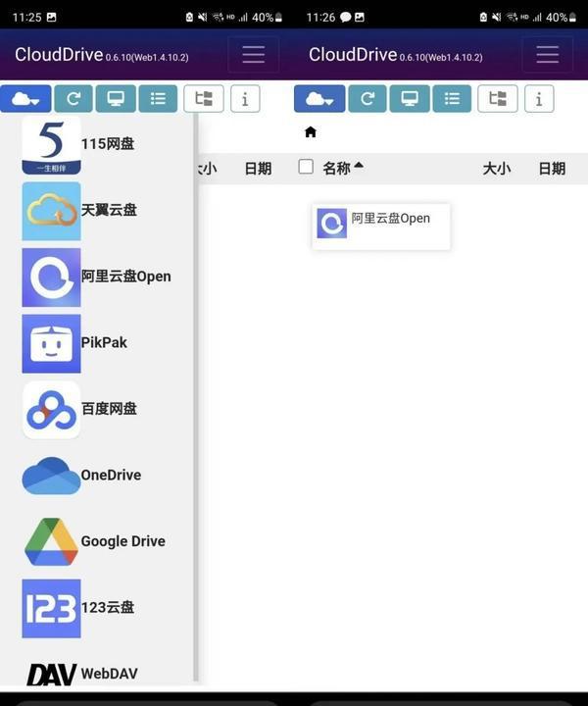The height and width of the screenshot is (706, 588).
Task: Sort by 日期 column in right screenshot
Action: 552,169
